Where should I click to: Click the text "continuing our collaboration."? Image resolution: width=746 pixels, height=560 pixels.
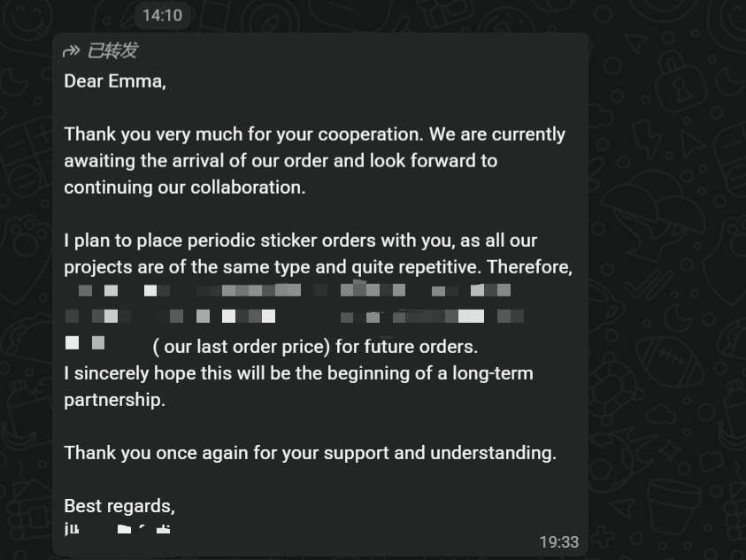coord(184,188)
